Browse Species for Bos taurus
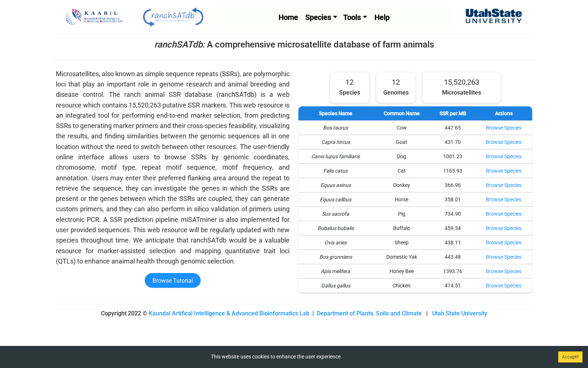The width and height of the screenshot is (588, 368). [x=503, y=128]
